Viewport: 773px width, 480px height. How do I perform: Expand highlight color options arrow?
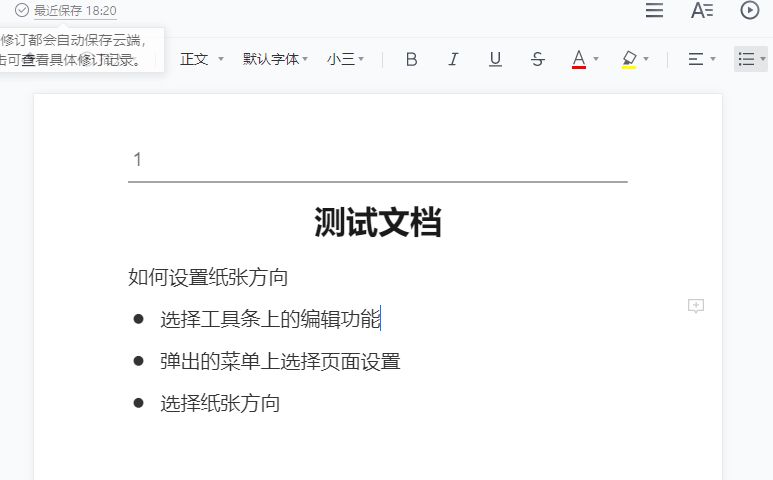point(646,59)
